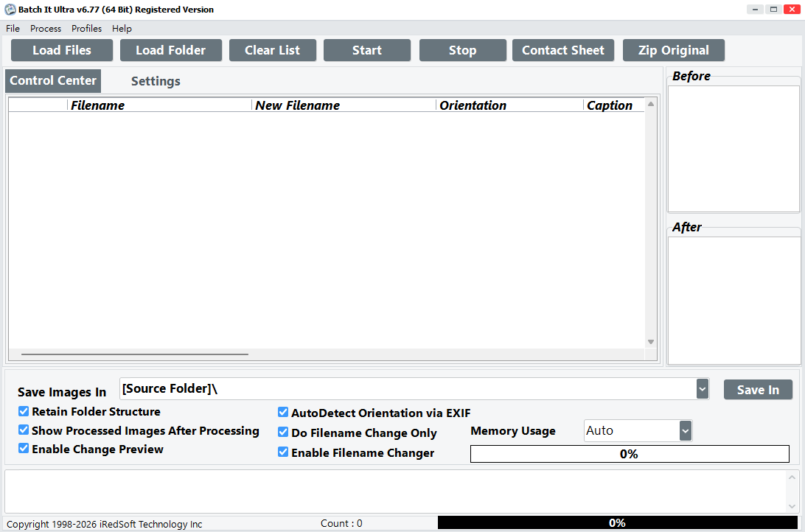Open the Memory Usage Auto dropdown

686,431
